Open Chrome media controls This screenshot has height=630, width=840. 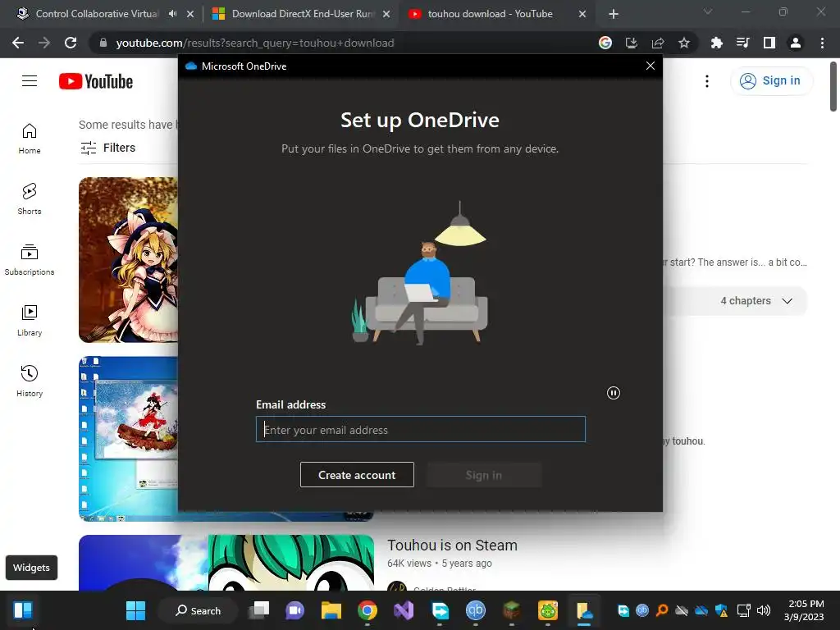click(x=743, y=43)
